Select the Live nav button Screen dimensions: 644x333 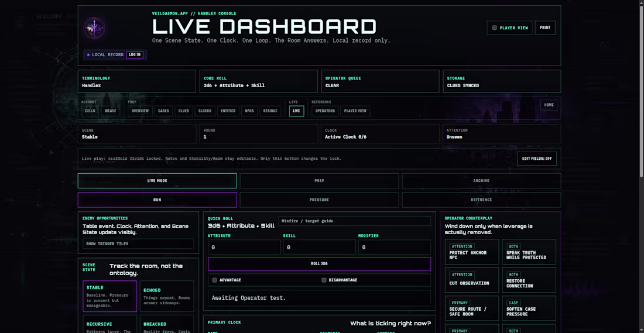(297, 111)
